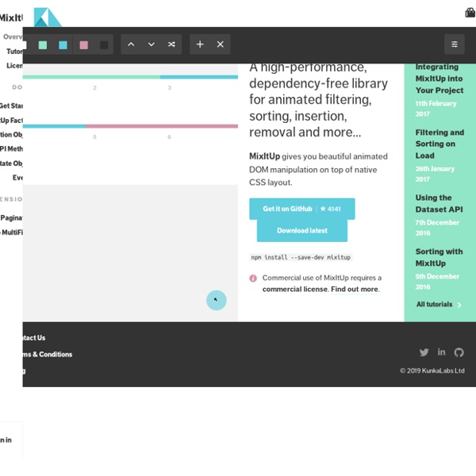Screen dimensions: 476x476
Task: Open Tutorials sidebar menu item
Action: click(14, 52)
